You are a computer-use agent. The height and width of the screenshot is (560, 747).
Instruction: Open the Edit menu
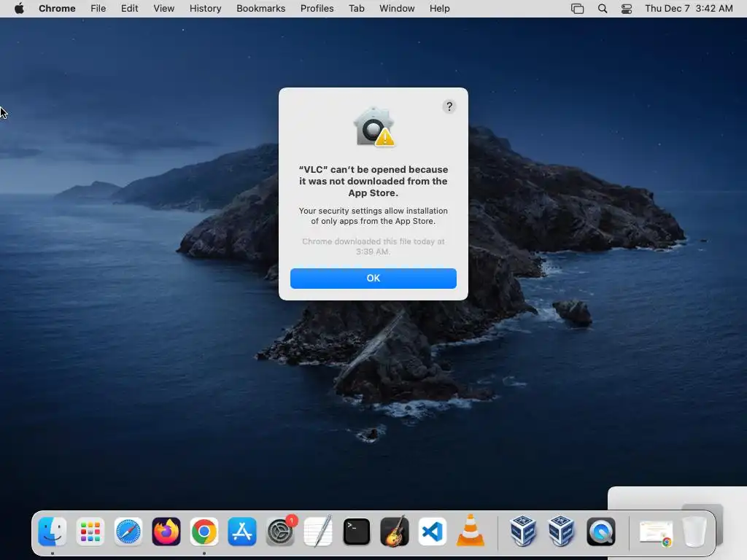(129, 9)
